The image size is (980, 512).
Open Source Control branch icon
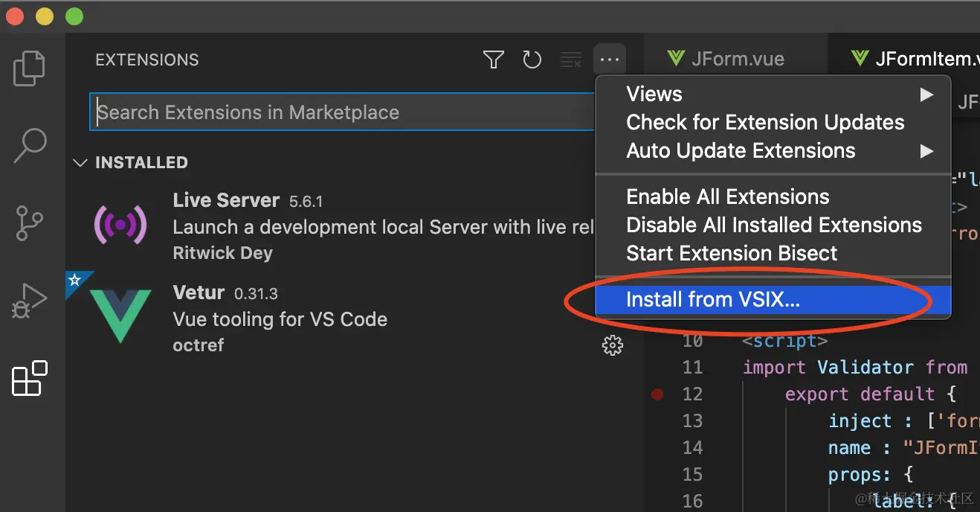[x=30, y=223]
